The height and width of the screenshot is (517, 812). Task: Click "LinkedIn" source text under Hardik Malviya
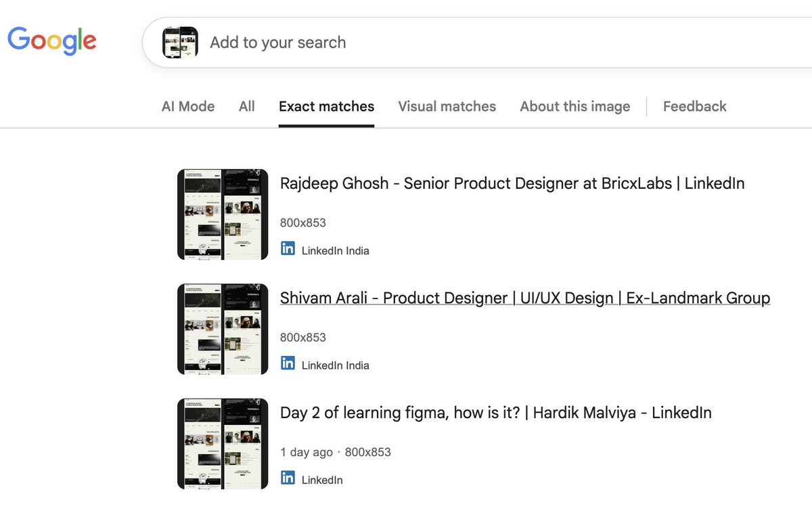pyautogui.click(x=322, y=480)
